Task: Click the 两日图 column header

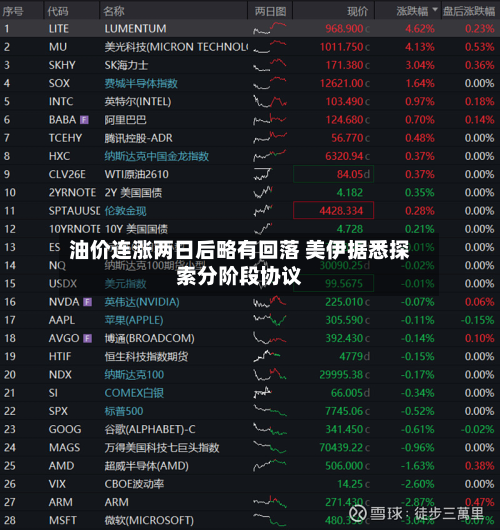Action: click(270, 11)
